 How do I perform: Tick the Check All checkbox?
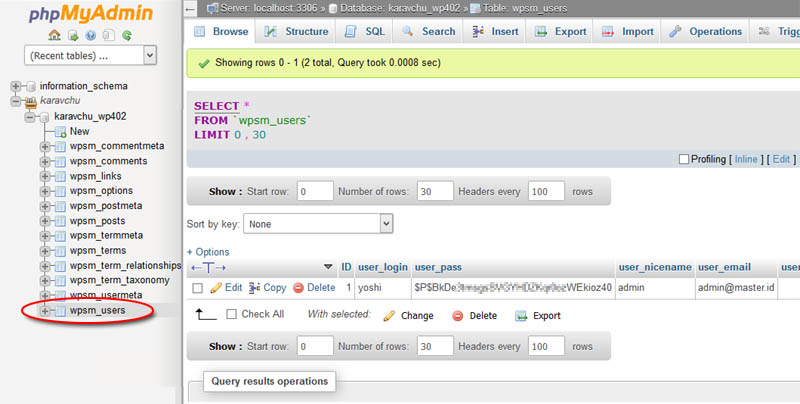click(231, 314)
